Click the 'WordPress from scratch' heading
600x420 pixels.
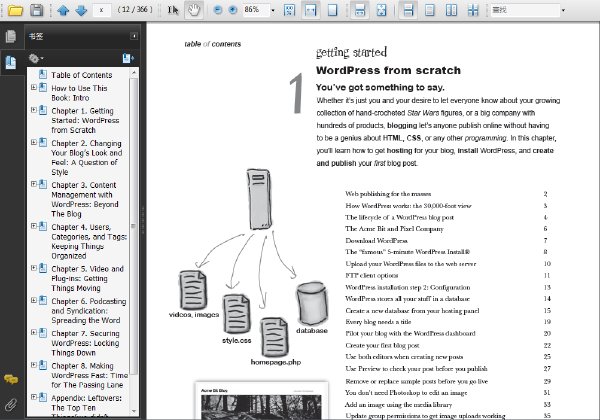click(x=388, y=70)
